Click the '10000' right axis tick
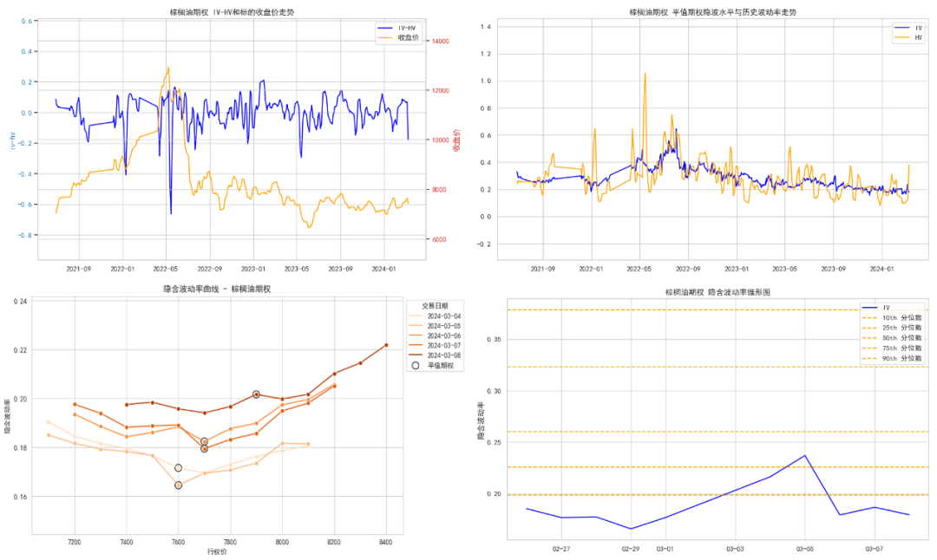This screenshot has height=560, width=937. click(x=441, y=140)
